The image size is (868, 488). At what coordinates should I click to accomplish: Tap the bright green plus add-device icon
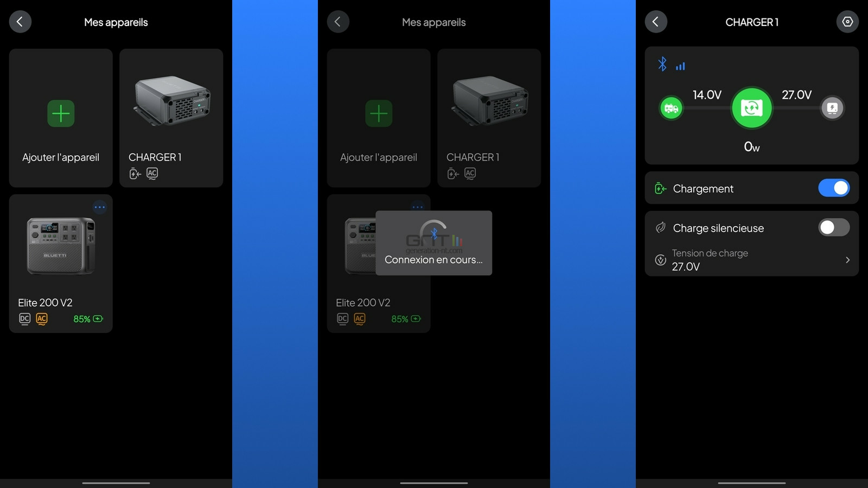tap(61, 113)
